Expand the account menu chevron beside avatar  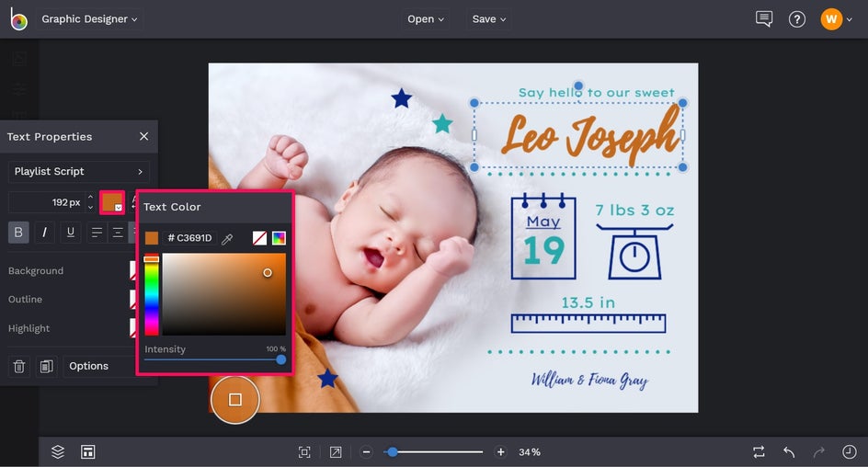(x=850, y=19)
